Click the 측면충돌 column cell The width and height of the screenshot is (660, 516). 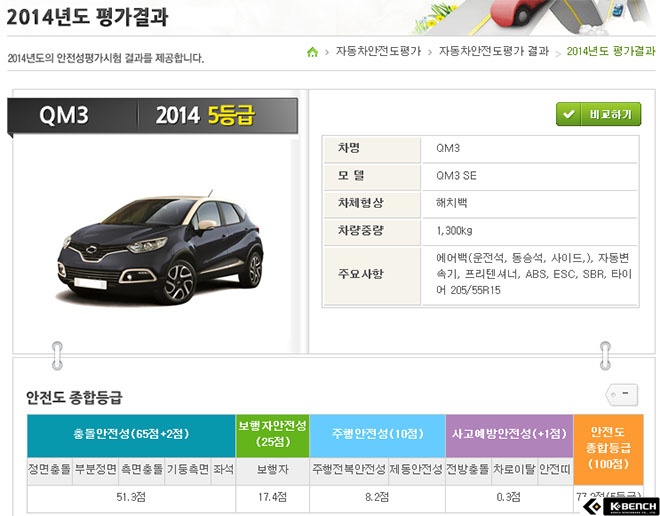[142, 471]
